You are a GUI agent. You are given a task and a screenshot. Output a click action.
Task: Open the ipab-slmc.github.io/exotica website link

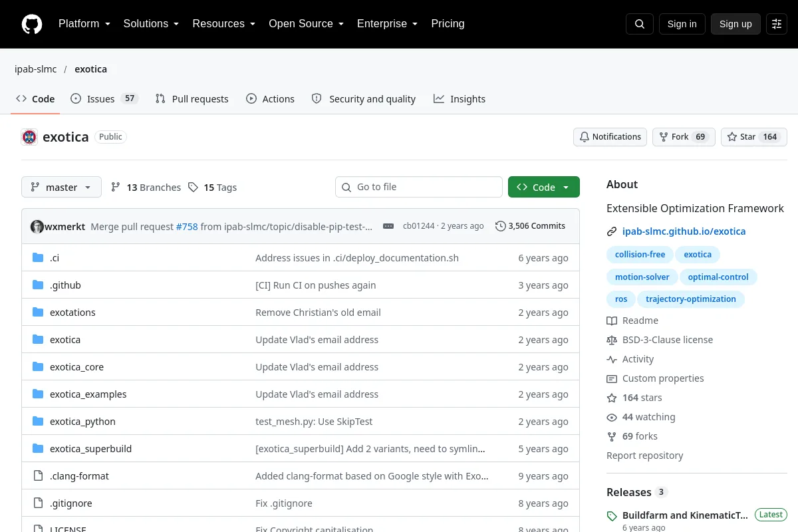click(x=684, y=231)
